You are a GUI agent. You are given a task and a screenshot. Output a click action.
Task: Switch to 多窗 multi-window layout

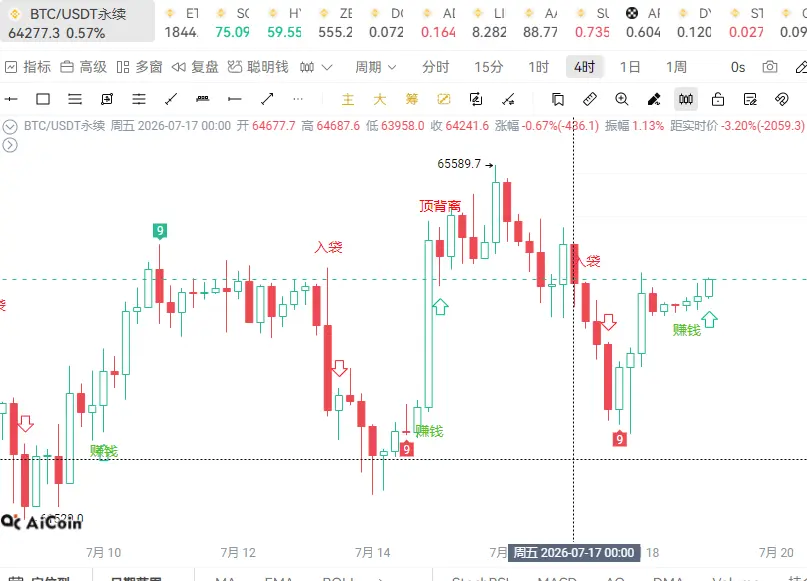tap(139, 67)
